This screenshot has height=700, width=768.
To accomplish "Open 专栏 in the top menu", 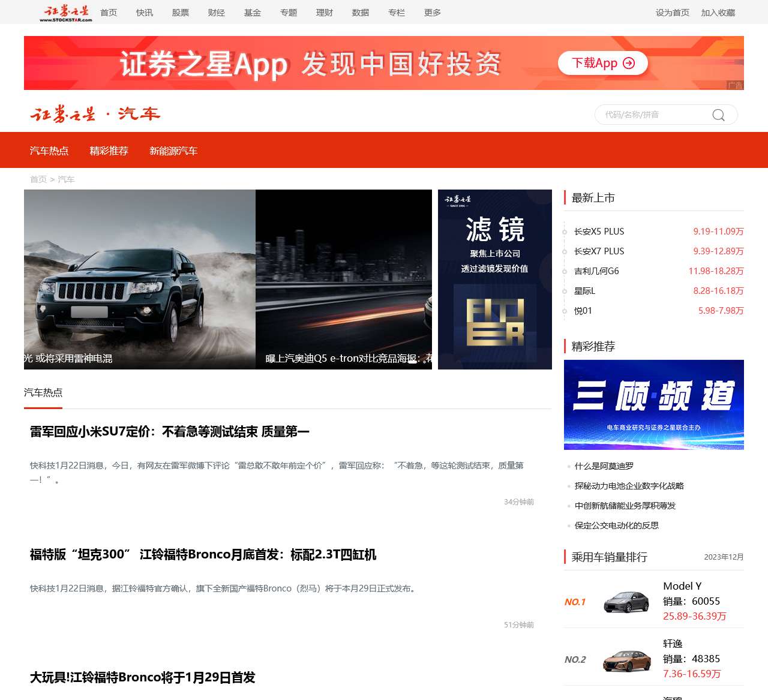I will point(397,13).
